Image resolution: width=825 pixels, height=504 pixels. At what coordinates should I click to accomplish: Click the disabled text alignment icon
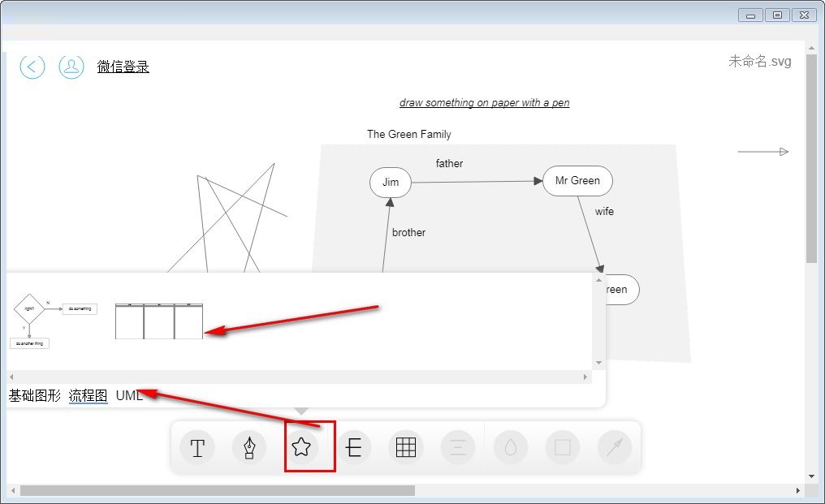tap(458, 448)
